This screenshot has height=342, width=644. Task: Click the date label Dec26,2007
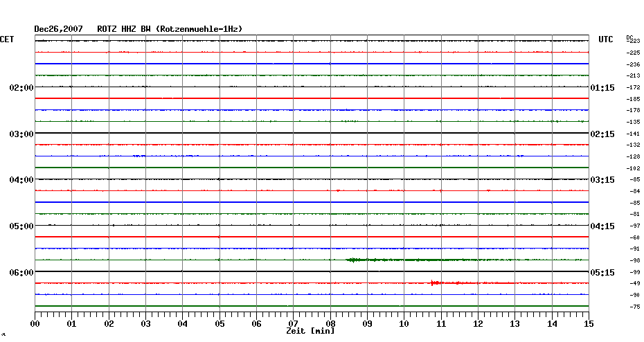tap(58, 29)
